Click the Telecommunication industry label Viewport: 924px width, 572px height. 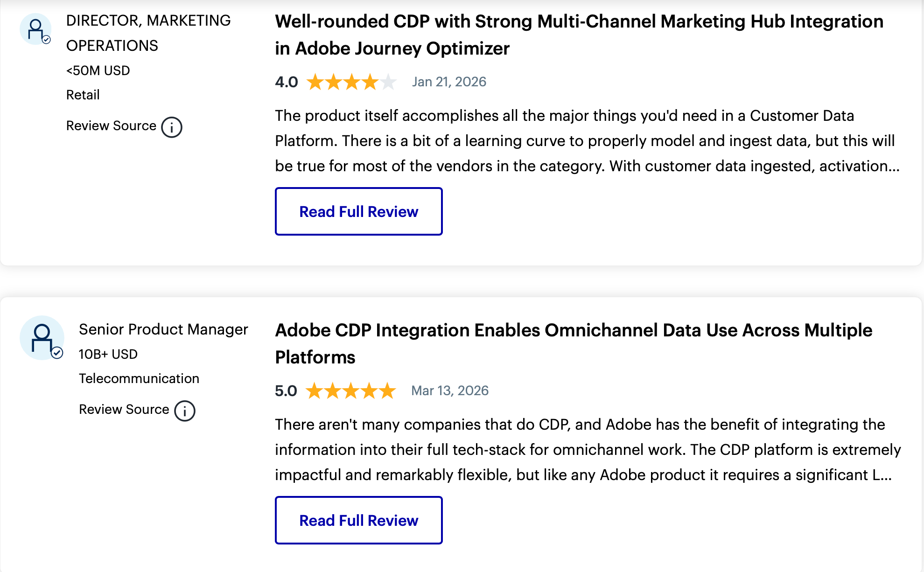pos(139,378)
